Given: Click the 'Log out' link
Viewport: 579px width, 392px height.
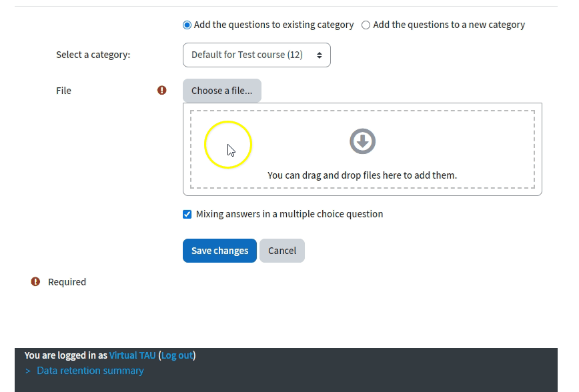Looking at the screenshot, I should pyautogui.click(x=177, y=355).
